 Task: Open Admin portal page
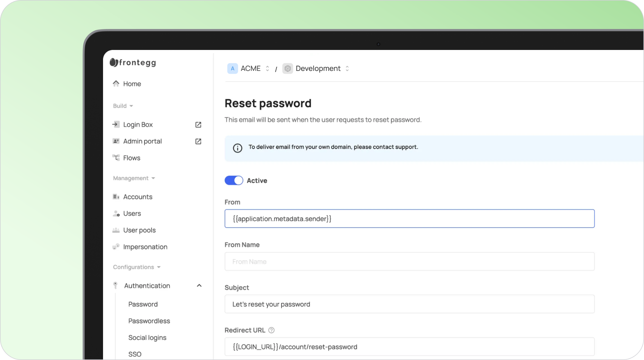click(142, 141)
